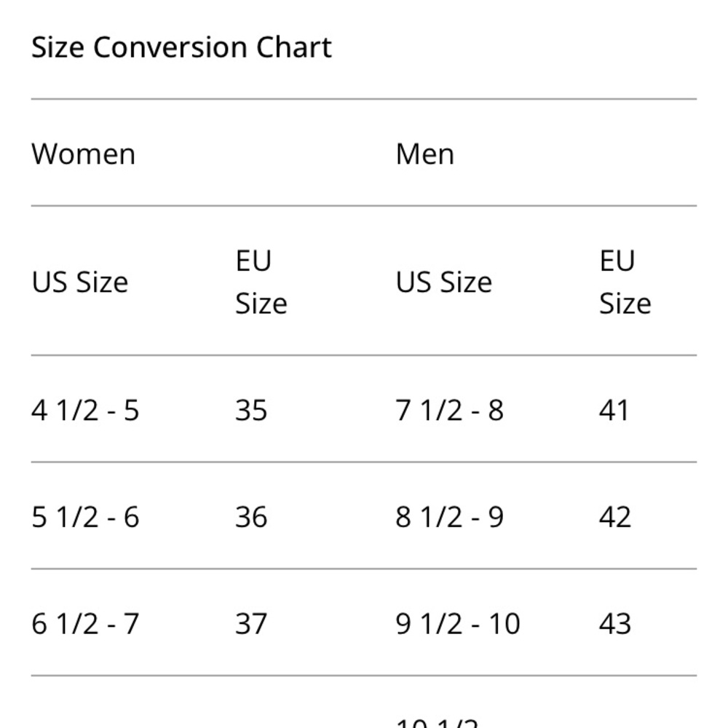Select women's US size 5 1/2 - 6
Viewport: 728px width, 728px height.
pyautogui.click(x=85, y=517)
